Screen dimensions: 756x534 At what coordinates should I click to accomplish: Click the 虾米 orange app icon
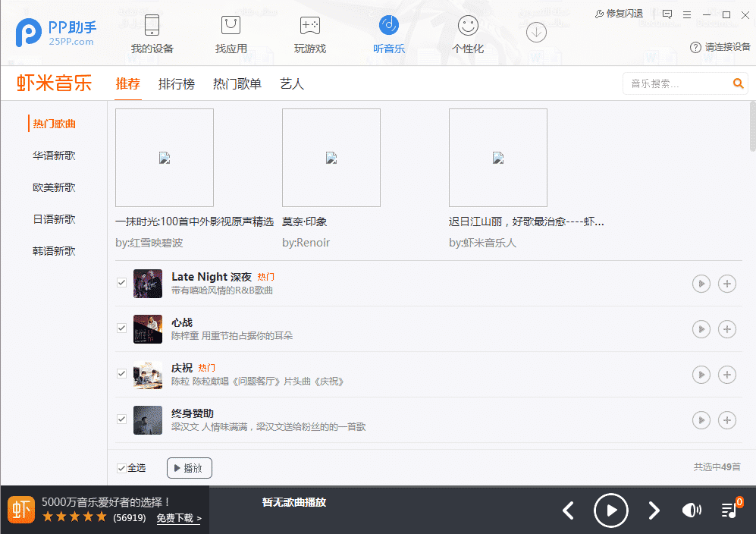(20, 510)
